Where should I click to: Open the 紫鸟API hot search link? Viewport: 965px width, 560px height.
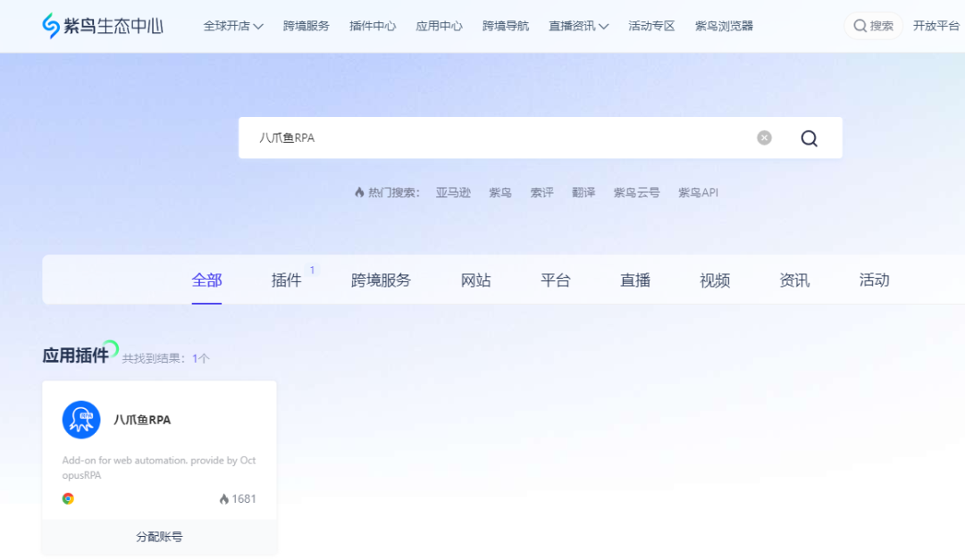pyautogui.click(x=698, y=191)
